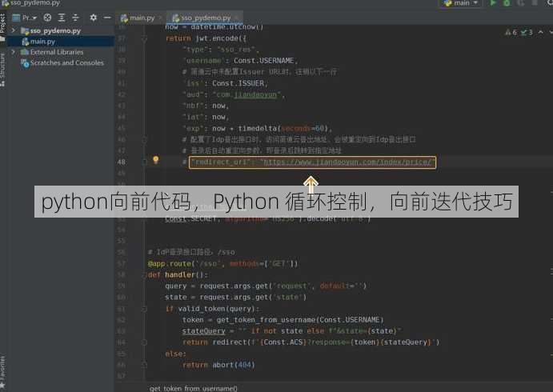Hide the Project panel with minus icon
553x392 pixels.
[107, 18]
